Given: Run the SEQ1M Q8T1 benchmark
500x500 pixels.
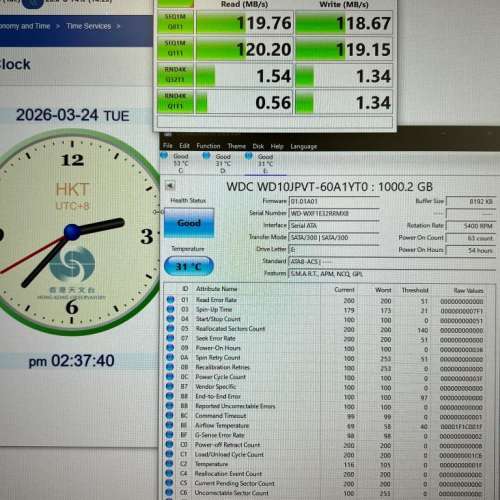Looking at the screenshot, I should click(x=175, y=22).
